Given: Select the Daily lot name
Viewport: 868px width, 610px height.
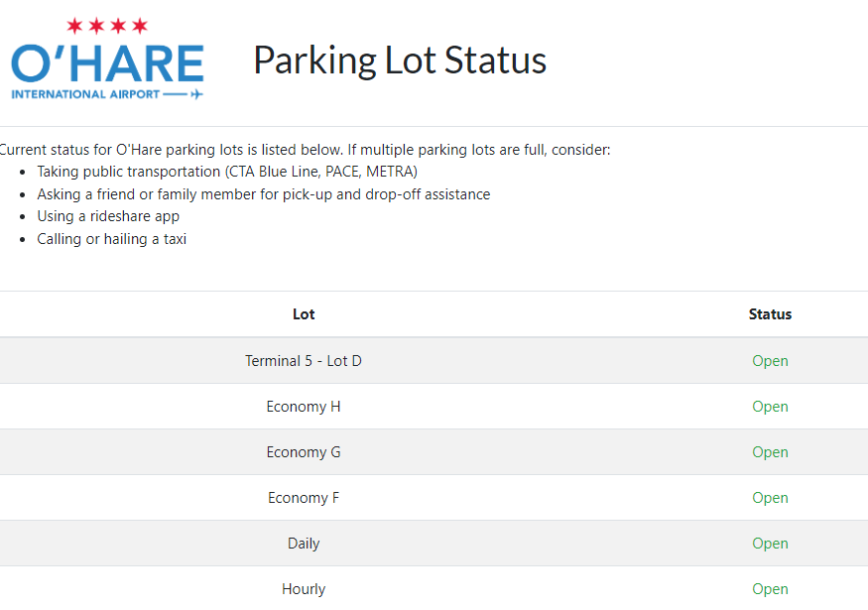Looking at the screenshot, I should click(304, 543).
